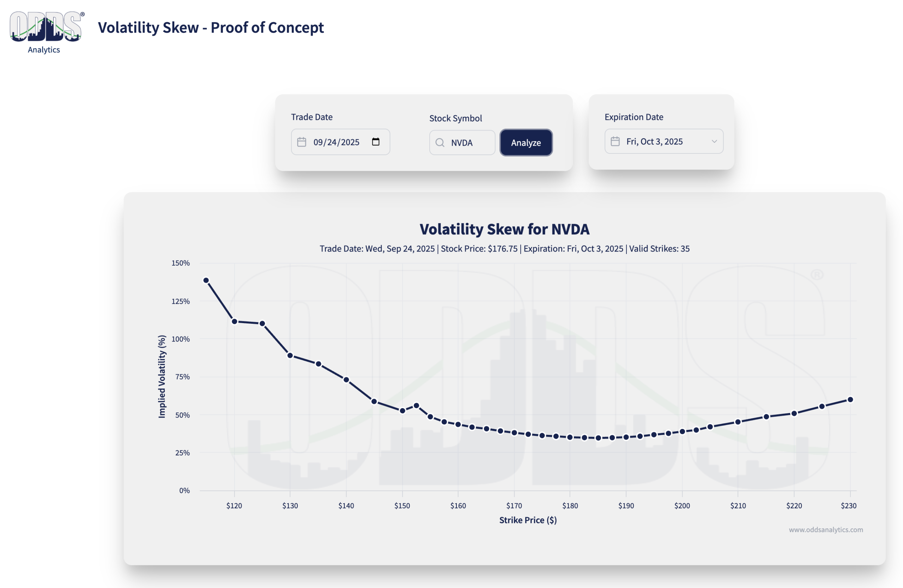Open the chevron next to Fri, Oct 3, 2025
The width and height of the screenshot is (903, 588).
pyautogui.click(x=715, y=141)
